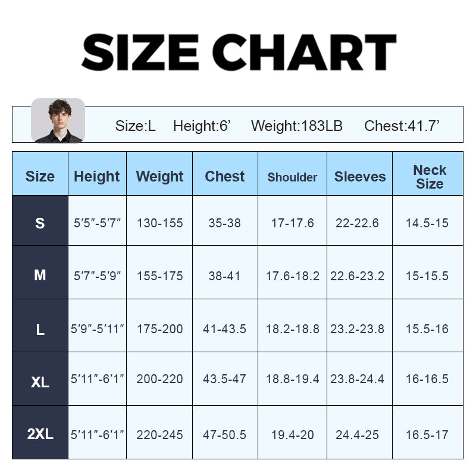The height and width of the screenshot is (476, 476).
Task: Click the L size row label
Action: pyautogui.click(x=40, y=329)
